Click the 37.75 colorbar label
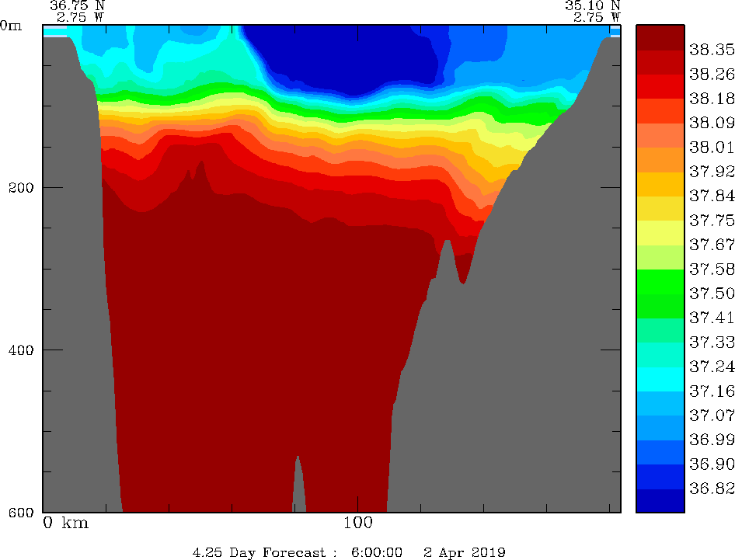This screenshot has width=735, height=560. click(x=711, y=221)
